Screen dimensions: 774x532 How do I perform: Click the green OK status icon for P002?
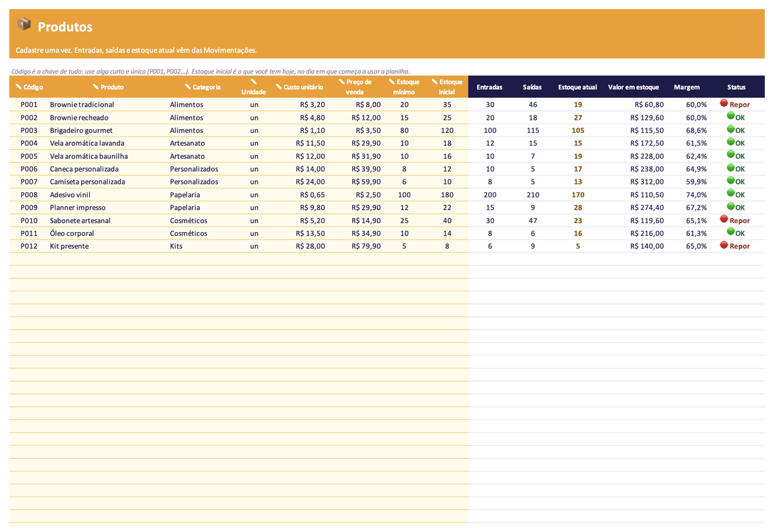point(731,116)
